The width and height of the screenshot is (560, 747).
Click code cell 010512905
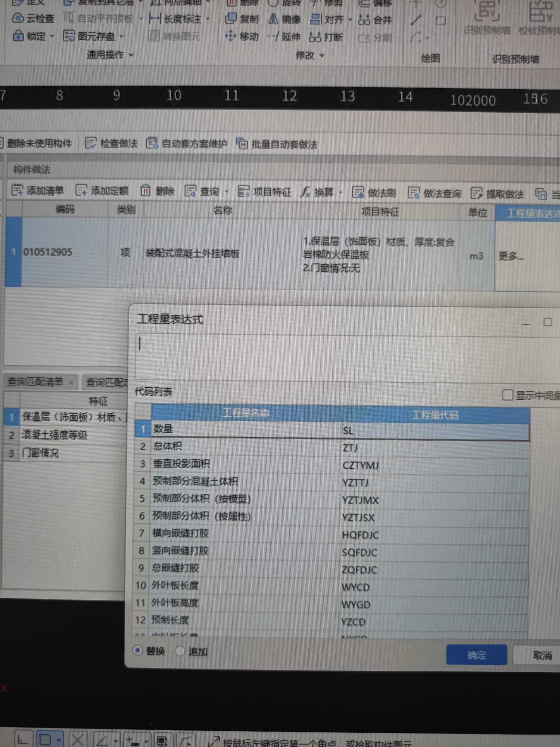click(x=65, y=252)
